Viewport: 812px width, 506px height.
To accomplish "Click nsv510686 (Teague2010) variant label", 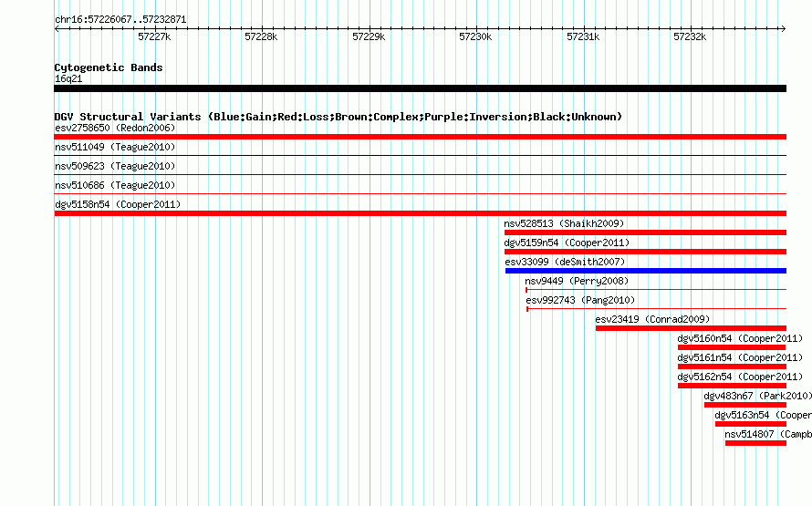I will pos(115,185).
